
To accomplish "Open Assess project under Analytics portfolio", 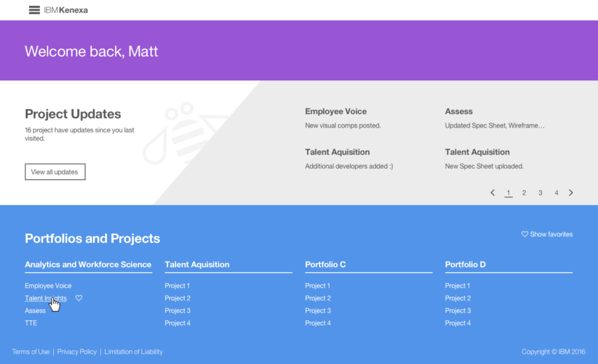I will pyautogui.click(x=35, y=311).
